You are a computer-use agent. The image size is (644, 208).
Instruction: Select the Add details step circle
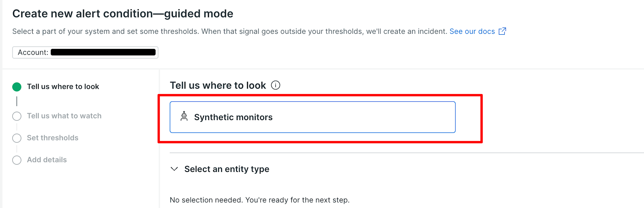pyautogui.click(x=17, y=160)
